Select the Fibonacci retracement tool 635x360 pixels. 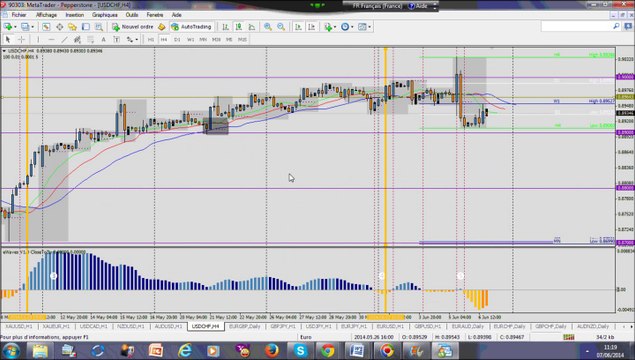pyautogui.click(x=90, y=39)
